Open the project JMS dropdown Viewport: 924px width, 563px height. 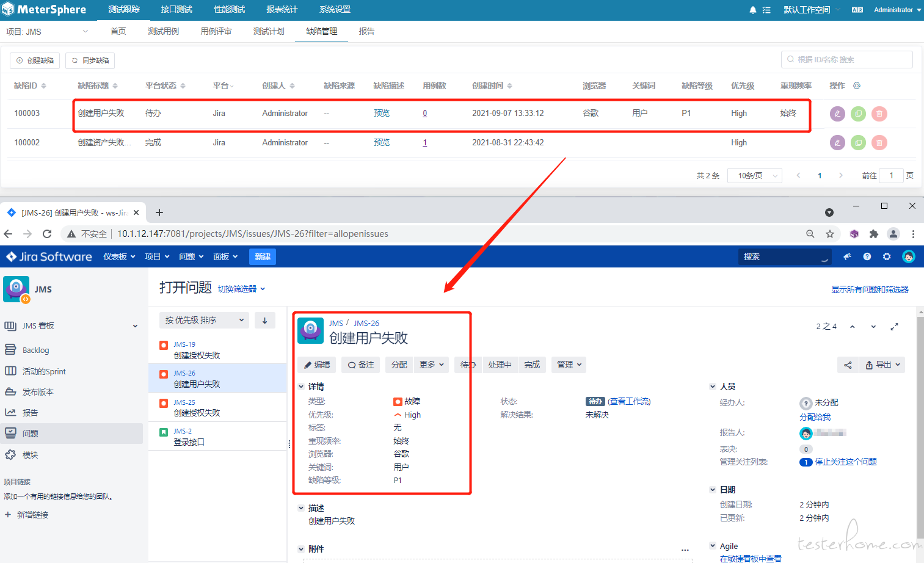point(47,31)
